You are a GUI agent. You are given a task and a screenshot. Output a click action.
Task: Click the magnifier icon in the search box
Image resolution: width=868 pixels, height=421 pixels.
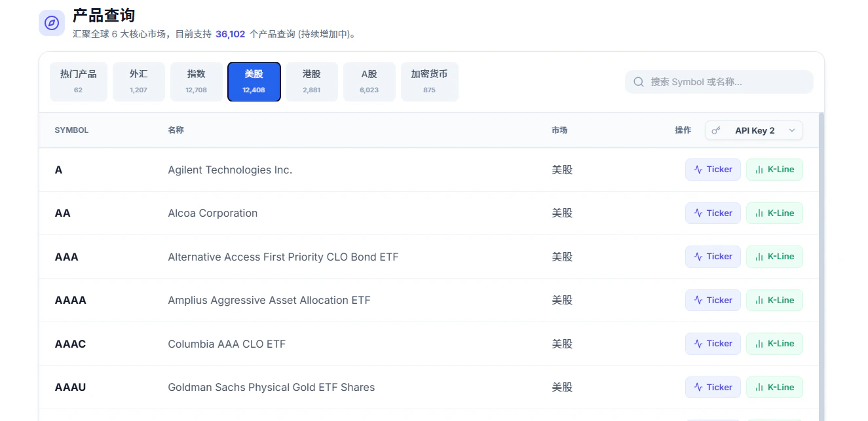click(639, 82)
